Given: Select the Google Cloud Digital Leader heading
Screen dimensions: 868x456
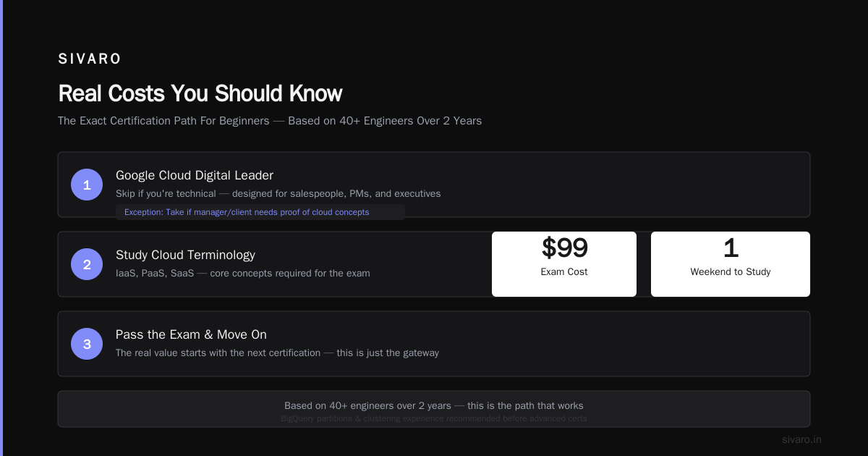Looking at the screenshot, I should pyautogui.click(x=195, y=175).
